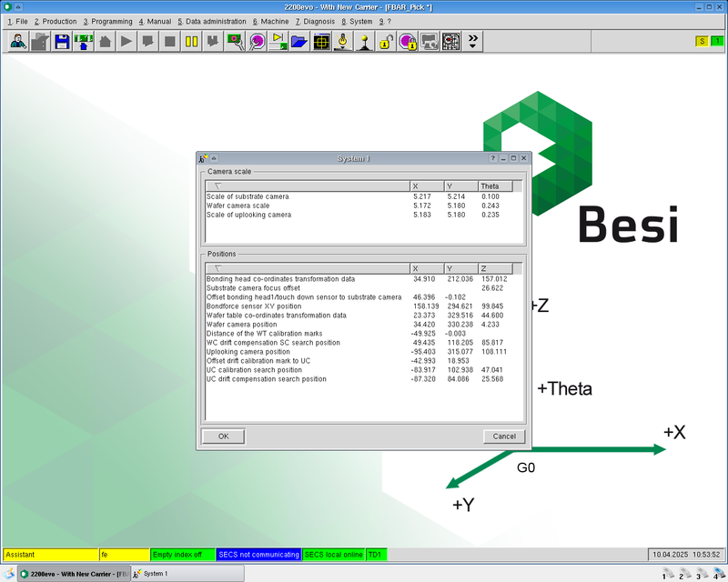Click the help button in System 1 titlebar
Screen dimensions: 728x582
pos(493,158)
